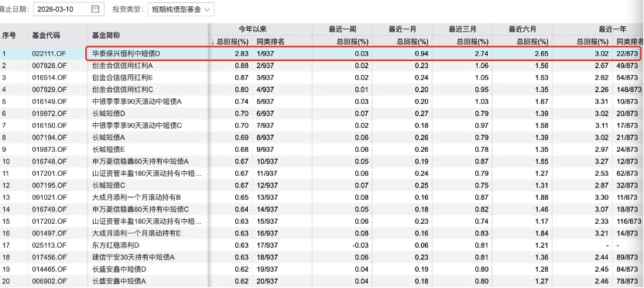
Task: Click the 最近三月 总回报(%) header
Action: tap(472, 42)
